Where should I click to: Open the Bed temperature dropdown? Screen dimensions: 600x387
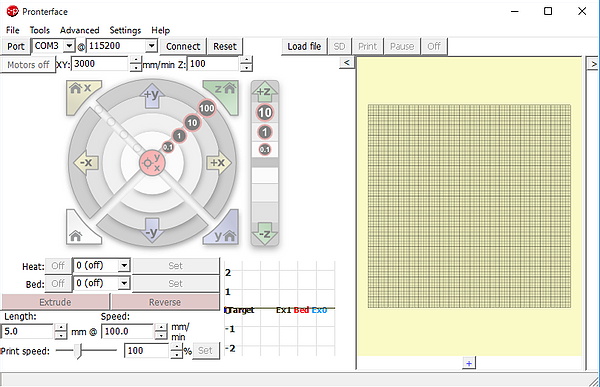pos(124,283)
